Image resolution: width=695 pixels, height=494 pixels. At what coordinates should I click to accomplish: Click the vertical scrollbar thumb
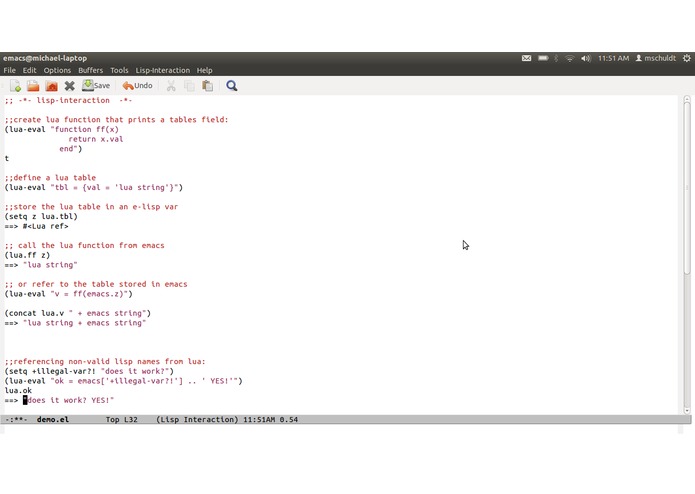tap(687, 188)
